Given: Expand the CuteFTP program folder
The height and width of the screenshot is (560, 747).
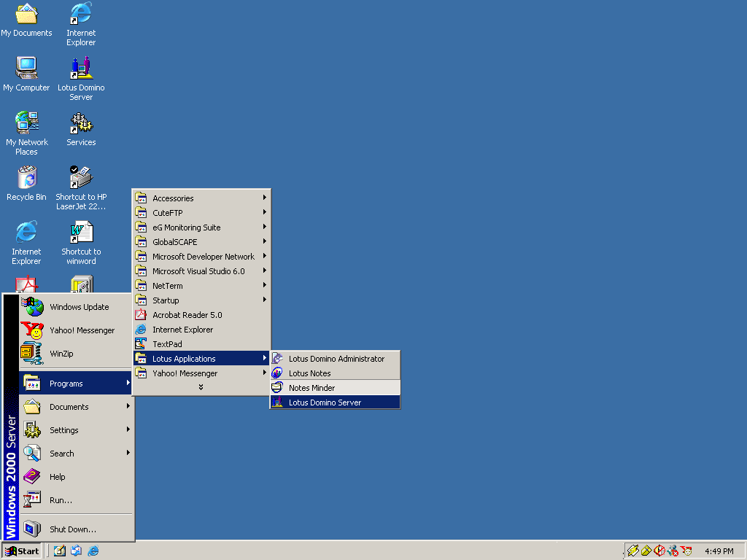Looking at the screenshot, I should (x=201, y=213).
